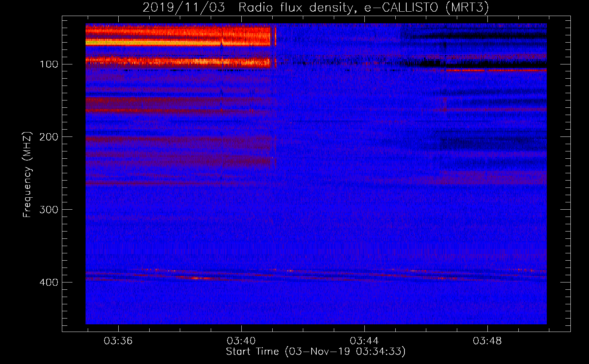Click the '03:44' time tick label
The width and height of the screenshot is (589, 364).
coord(364,341)
